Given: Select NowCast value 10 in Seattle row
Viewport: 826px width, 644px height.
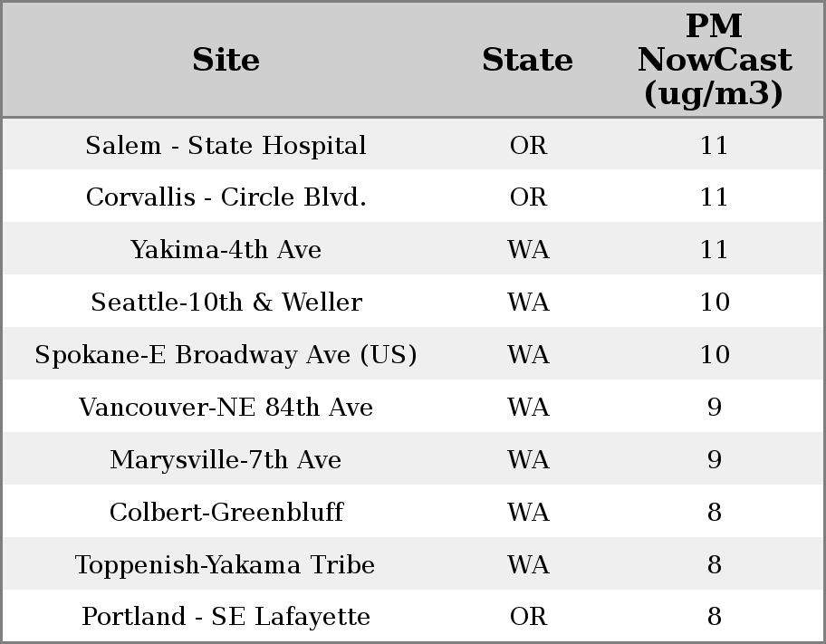Looking at the screenshot, I should (714, 303).
